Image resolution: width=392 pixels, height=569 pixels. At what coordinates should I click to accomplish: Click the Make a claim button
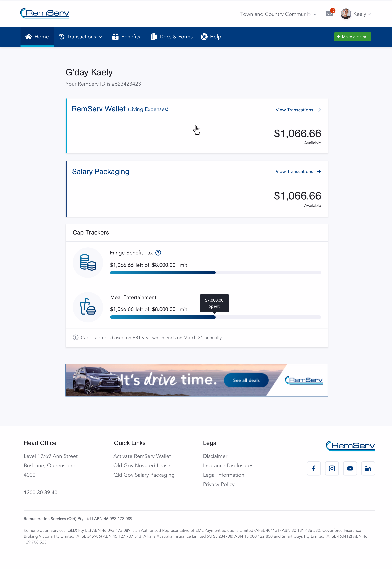(352, 36)
